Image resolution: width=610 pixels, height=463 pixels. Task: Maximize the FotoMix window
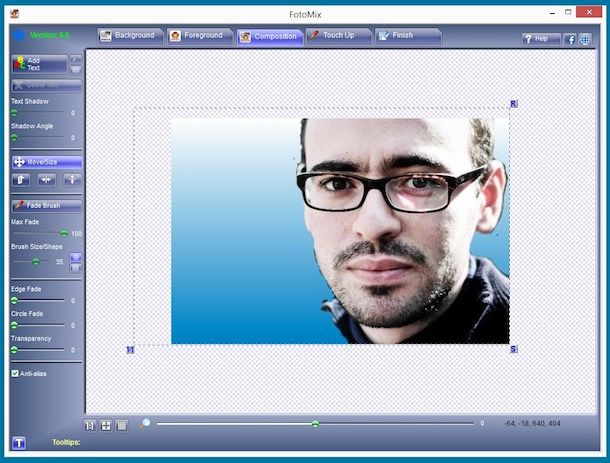click(568, 12)
